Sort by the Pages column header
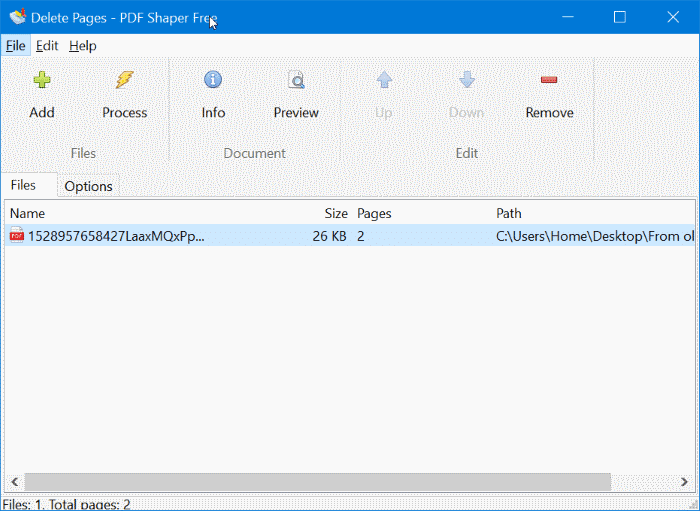700x511 pixels. 374,213
